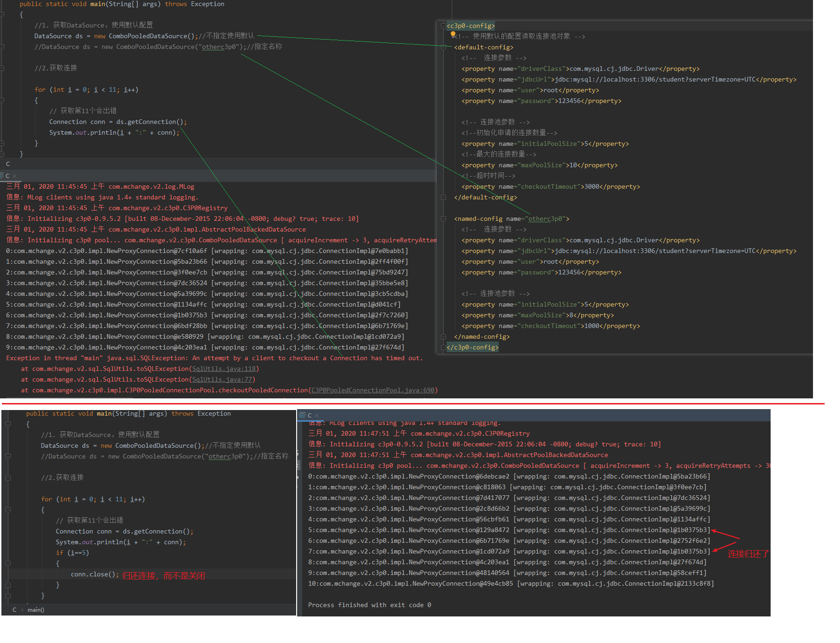The height and width of the screenshot is (643, 840).
Task: Toggle fold at //2.获取连接 line in top editor
Action: pos(2,68)
